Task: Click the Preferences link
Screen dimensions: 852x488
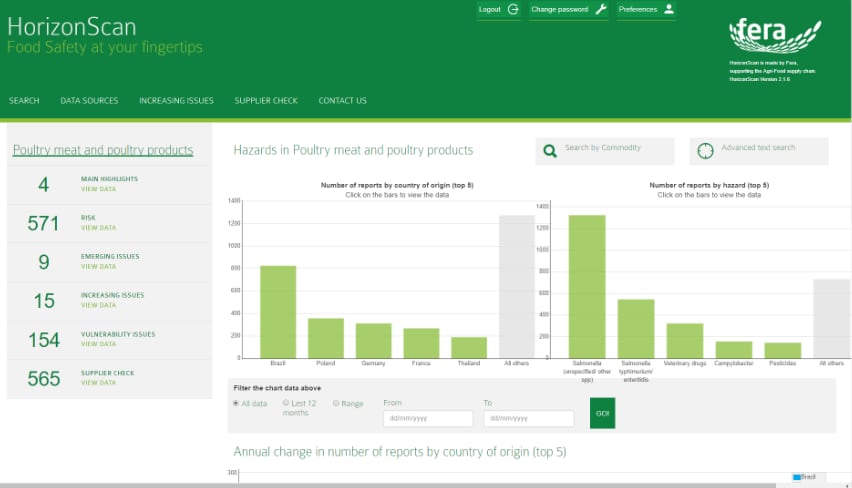Action: pos(638,9)
